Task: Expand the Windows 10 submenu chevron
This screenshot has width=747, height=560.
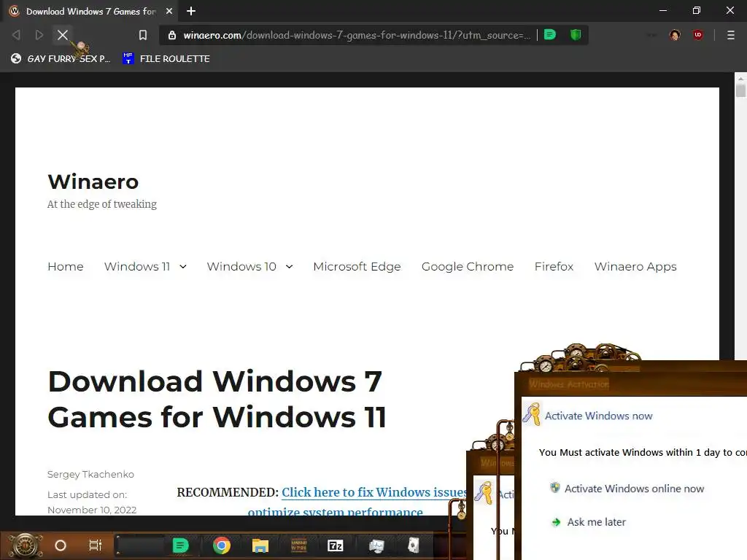Action: click(289, 267)
